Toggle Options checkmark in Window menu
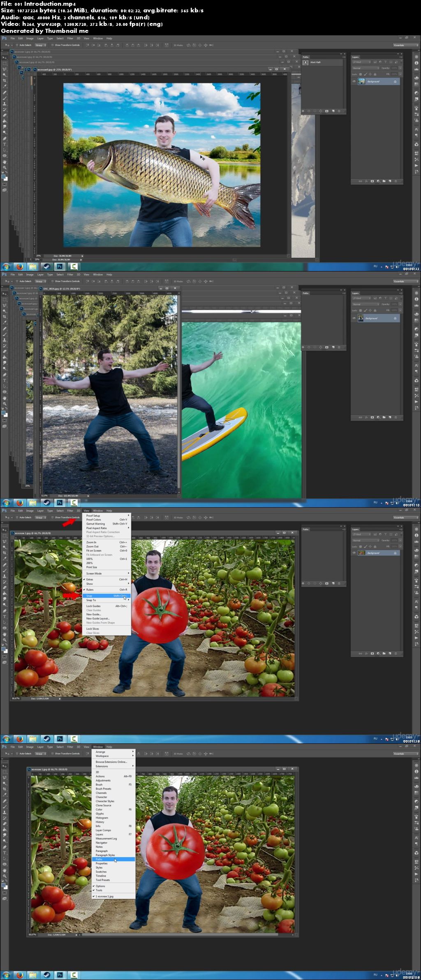Screen dimensions: 421x980 113,886
